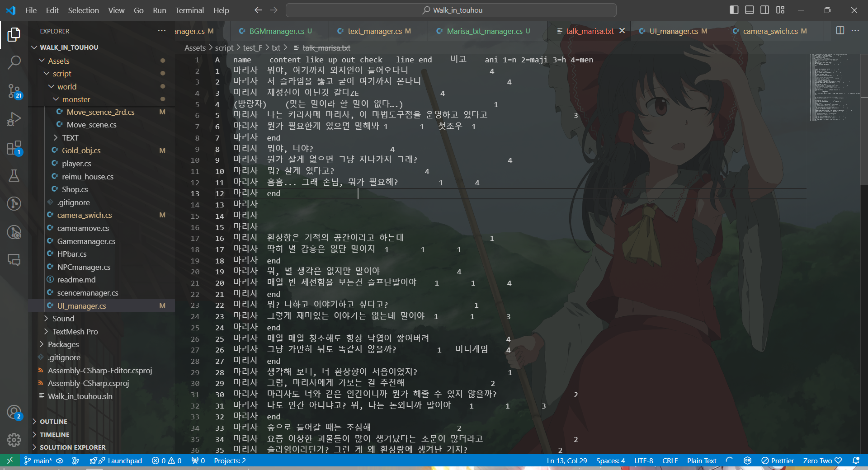The height and width of the screenshot is (470, 868).
Task: Toggle the Secondary Side Bar layout button
Action: point(765,10)
